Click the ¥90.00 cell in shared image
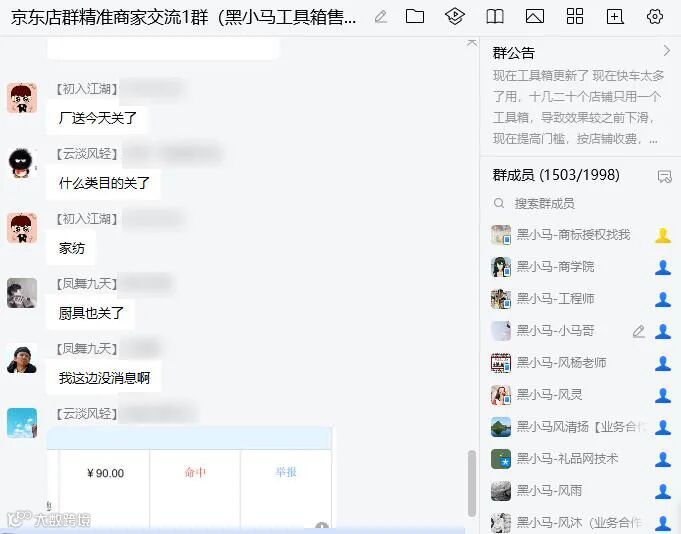This screenshot has height=534, width=681. coord(105,473)
